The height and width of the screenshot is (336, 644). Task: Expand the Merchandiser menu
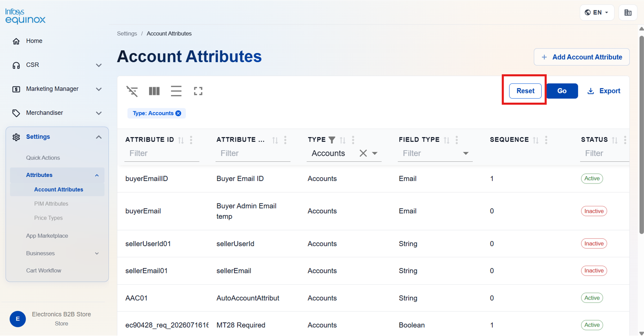[99, 113]
